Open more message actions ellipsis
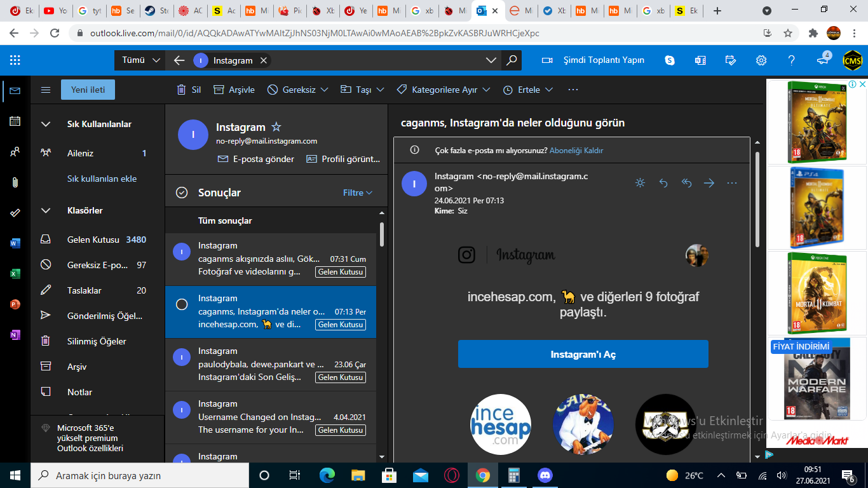Screen dimensions: 868x488 click(x=732, y=183)
